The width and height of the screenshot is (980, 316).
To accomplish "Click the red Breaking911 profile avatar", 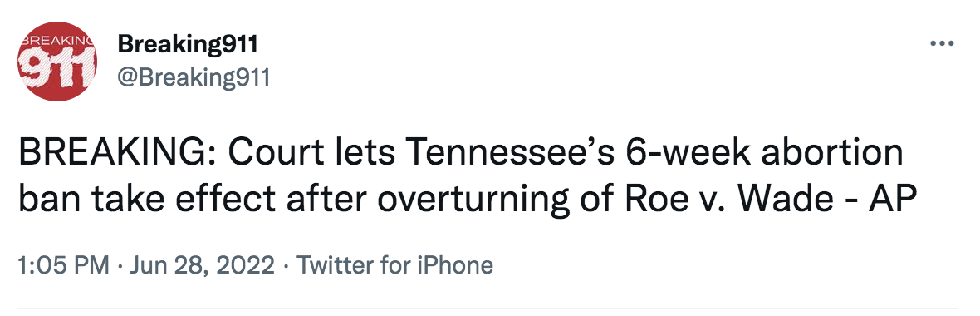I will pos(56,61).
